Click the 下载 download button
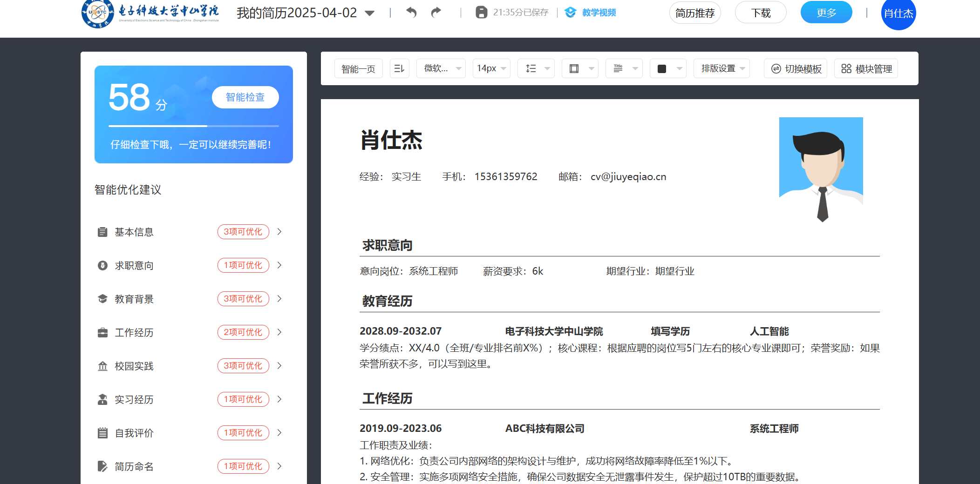 click(761, 13)
